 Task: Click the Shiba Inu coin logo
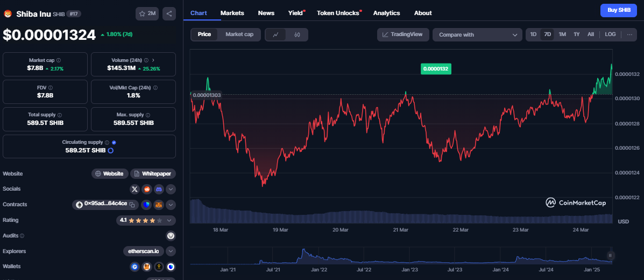coord(8,14)
